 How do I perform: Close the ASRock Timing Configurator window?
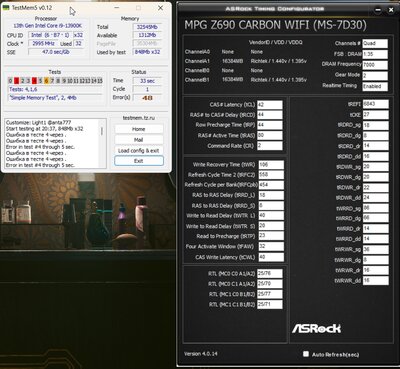[391, 10]
